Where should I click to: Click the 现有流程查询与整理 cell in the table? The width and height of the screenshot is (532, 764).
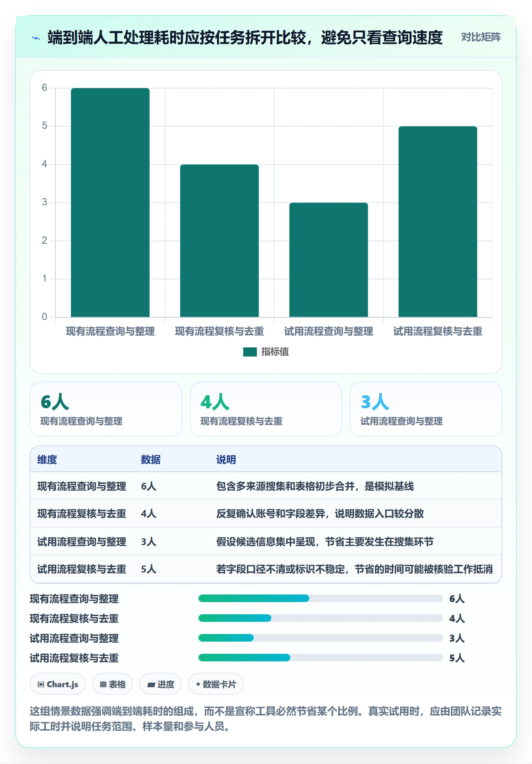pyautogui.click(x=82, y=486)
